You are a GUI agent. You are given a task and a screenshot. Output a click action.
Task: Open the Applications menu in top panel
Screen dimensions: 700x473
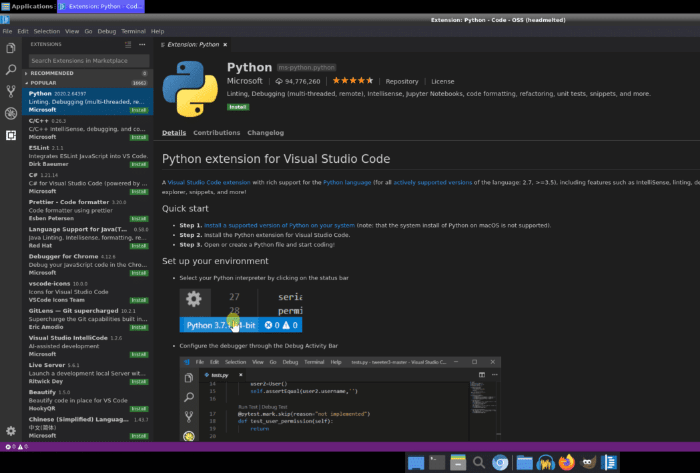(x=27, y=6)
